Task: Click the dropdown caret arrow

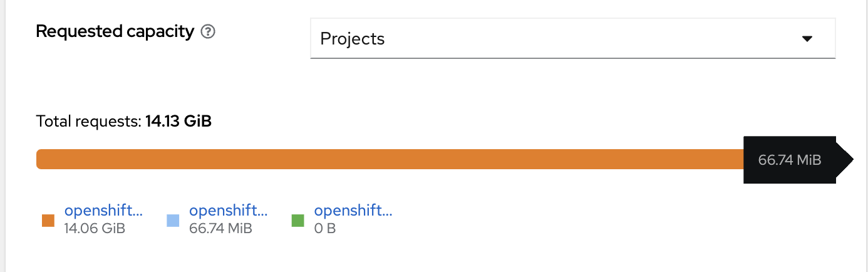Action: (x=807, y=39)
